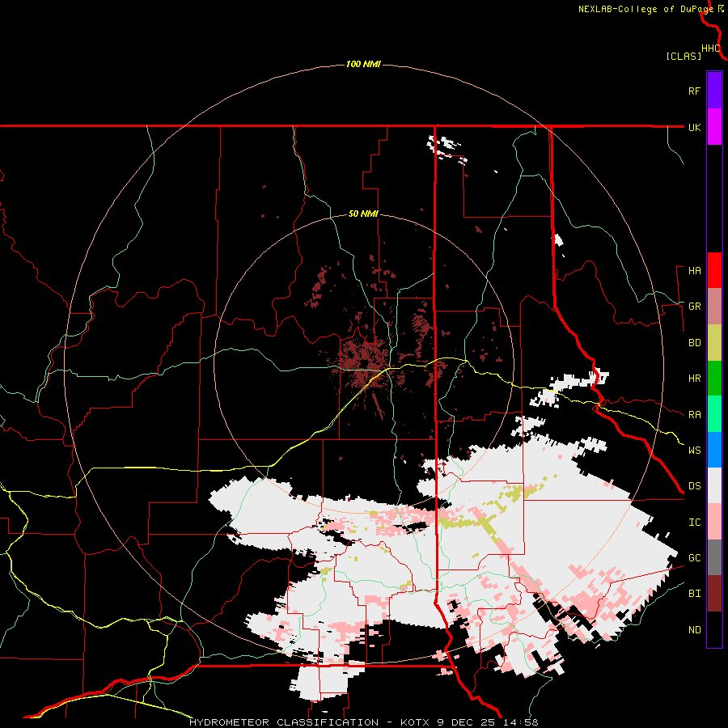Click the RF purple legend swatch
The image size is (728, 728).
[714, 90]
